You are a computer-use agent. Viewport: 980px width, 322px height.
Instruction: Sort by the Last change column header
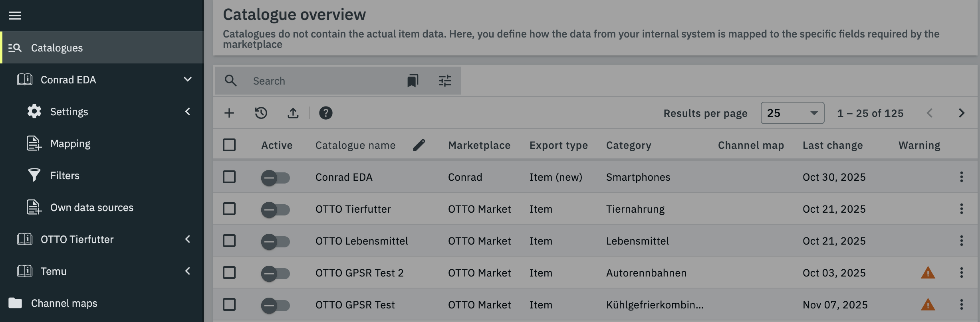pyautogui.click(x=833, y=145)
